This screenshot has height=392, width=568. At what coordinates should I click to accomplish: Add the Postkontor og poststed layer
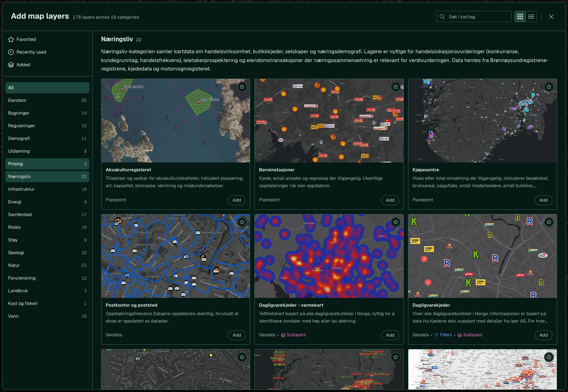[x=237, y=335]
